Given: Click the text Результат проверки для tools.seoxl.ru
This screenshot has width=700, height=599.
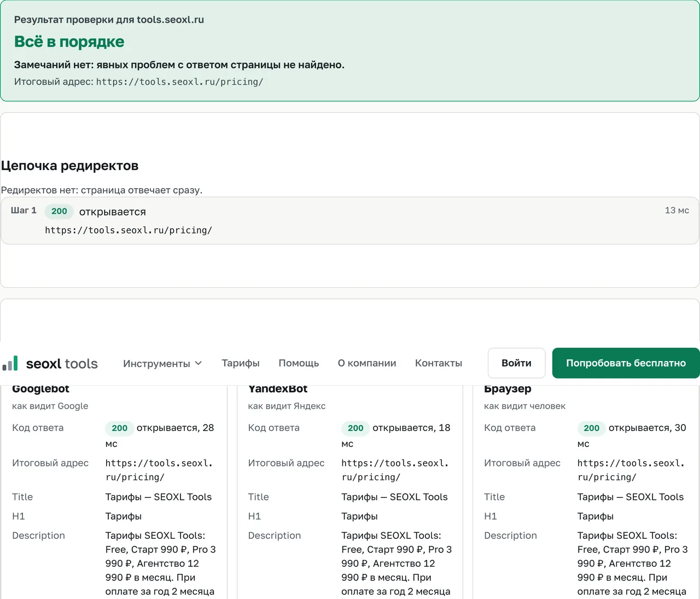Looking at the screenshot, I should pyautogui.click(x=109, y=20).
